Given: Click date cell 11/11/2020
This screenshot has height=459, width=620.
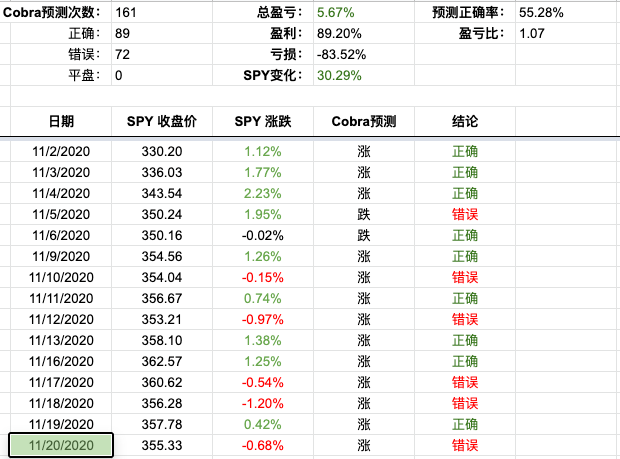Looking at the screenshot, I should [61, 298].
